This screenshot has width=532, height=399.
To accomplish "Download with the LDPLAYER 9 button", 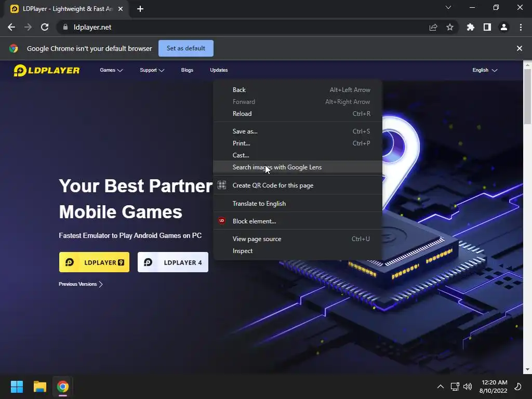I will [94, 262].
